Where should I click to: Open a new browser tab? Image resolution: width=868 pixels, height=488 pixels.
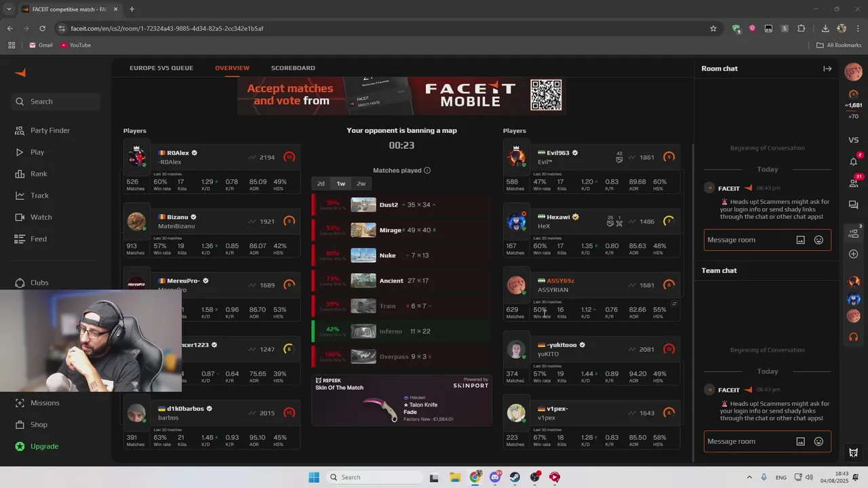[132, 9]
